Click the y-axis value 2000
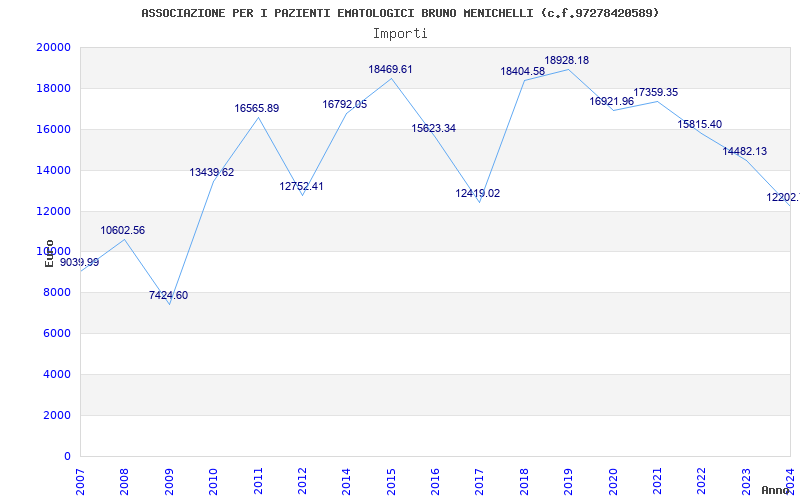The image size is (800, 500). coord(56,415)
